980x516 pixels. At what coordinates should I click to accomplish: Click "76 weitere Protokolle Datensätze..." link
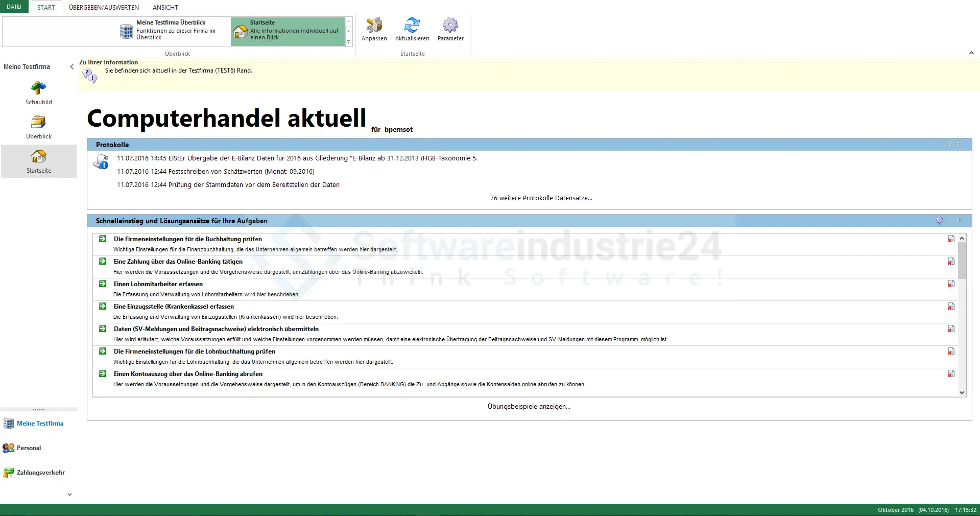541,198
